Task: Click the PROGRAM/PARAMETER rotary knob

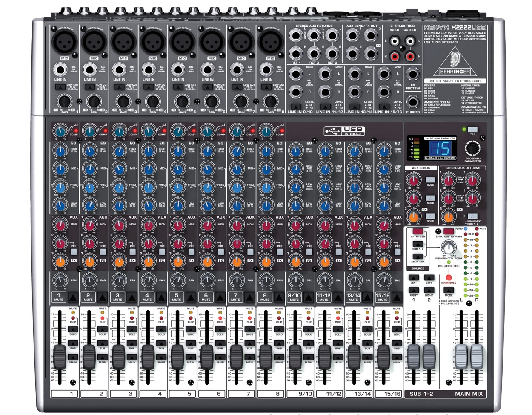Action: pos(472,148)
